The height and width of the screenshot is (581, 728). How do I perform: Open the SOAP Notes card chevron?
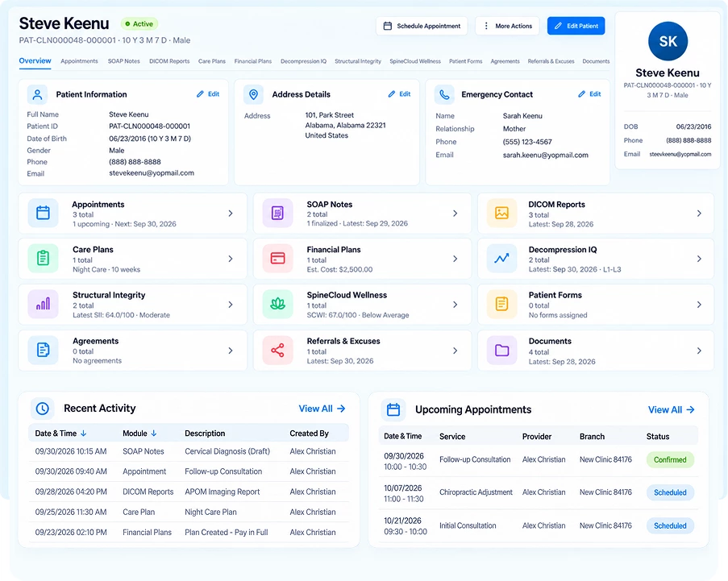[x=456, y=214]
